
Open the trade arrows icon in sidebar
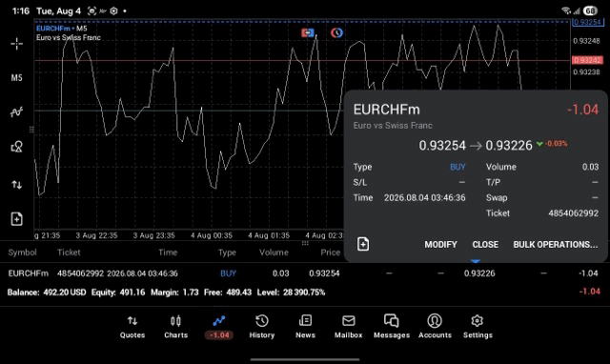(16, 184)
